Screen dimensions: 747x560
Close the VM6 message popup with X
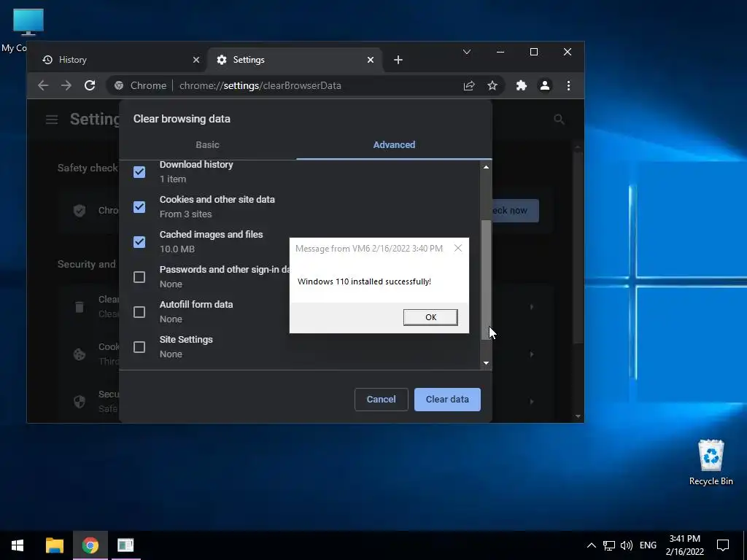(458, 248)
